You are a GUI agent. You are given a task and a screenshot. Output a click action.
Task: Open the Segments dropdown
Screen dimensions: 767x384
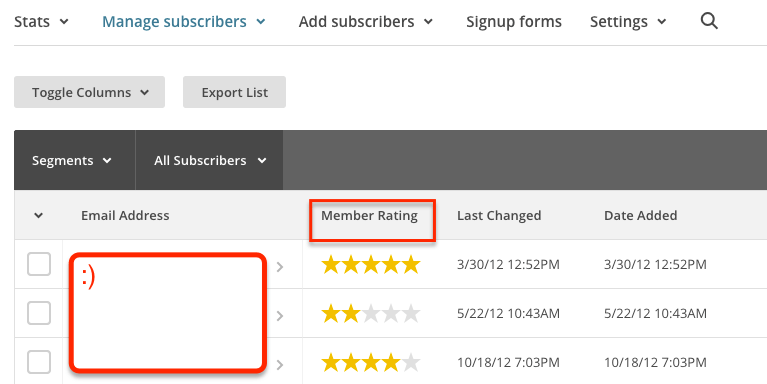[x=72, y=160]
